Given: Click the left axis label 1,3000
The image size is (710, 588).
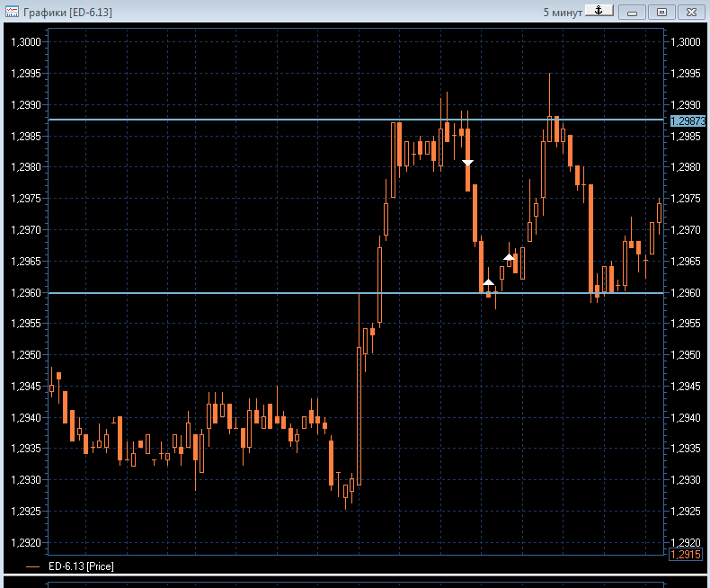Looking at the screenshot, I should [x=26, y=42].
